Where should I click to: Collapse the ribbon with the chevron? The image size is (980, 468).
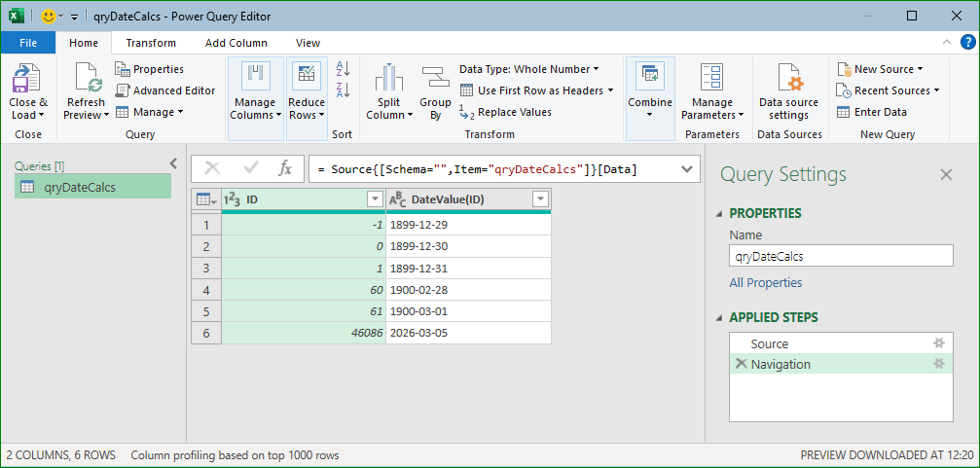(x=946, y=43)
